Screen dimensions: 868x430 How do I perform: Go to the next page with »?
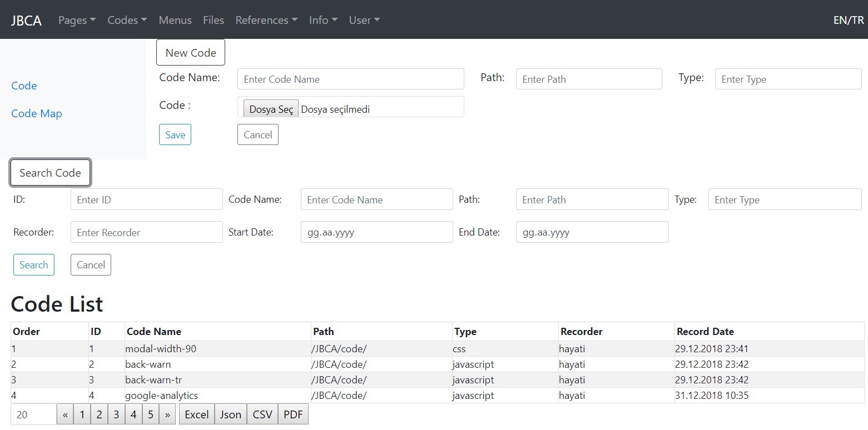pos(167,414)
